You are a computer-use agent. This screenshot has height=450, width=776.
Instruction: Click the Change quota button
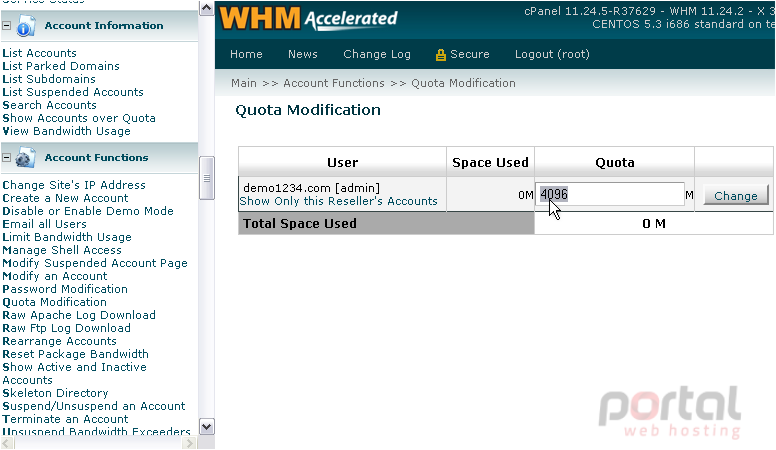[735, 196]
